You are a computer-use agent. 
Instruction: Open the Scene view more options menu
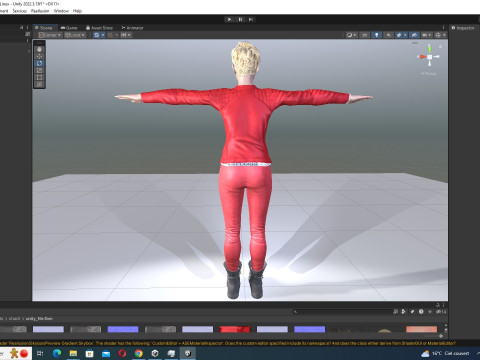coord(443,28)
